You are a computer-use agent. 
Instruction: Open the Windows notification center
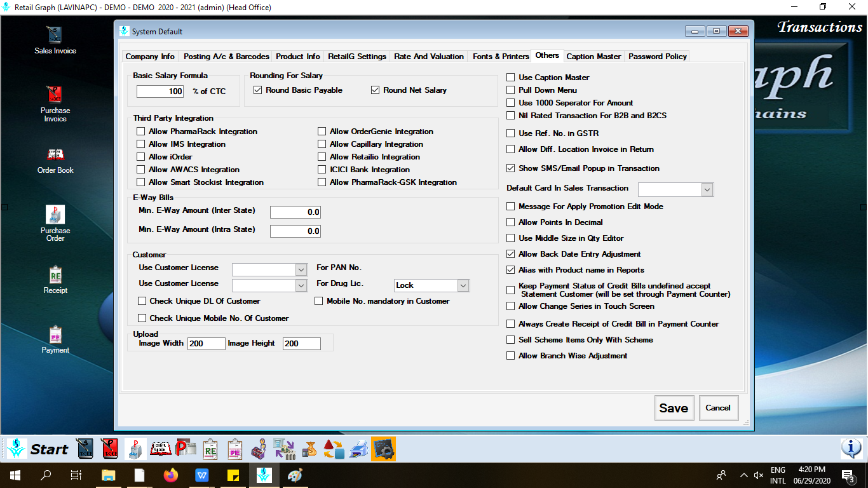848,475
